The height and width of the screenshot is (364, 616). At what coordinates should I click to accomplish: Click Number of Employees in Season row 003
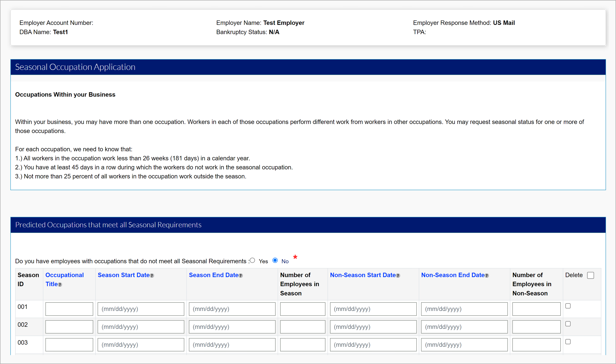[302, 345]
